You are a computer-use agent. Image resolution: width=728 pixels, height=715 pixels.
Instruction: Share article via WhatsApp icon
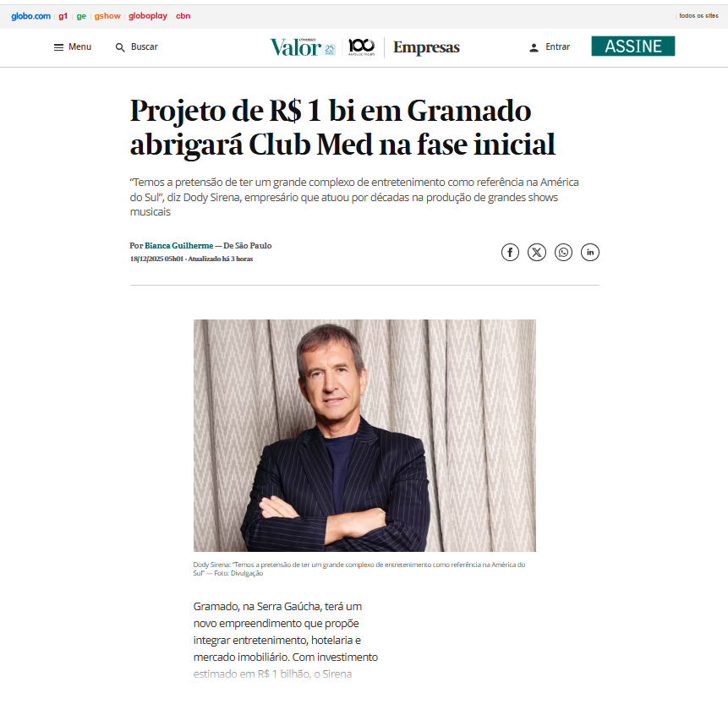(563, 253)
